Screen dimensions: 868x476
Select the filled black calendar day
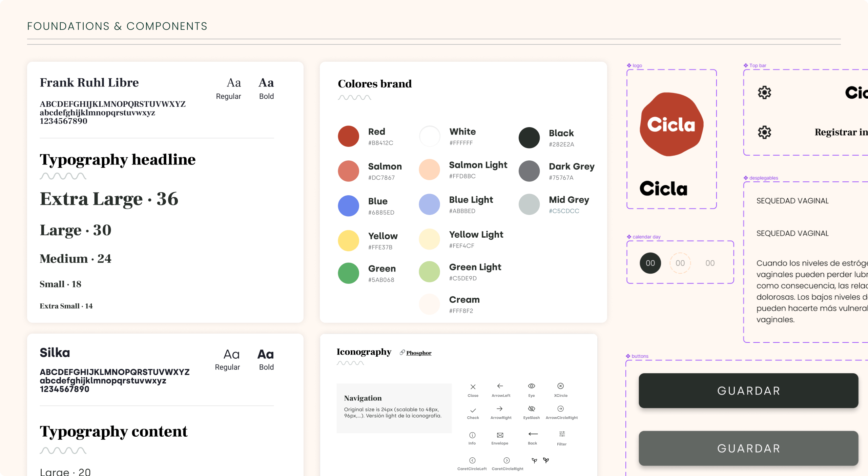(650, 263)
